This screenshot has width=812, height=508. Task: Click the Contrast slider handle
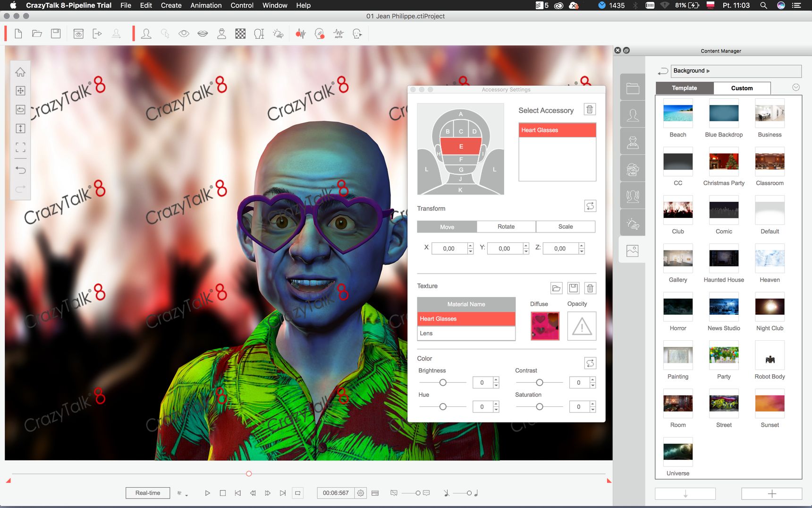coord(540,383)
